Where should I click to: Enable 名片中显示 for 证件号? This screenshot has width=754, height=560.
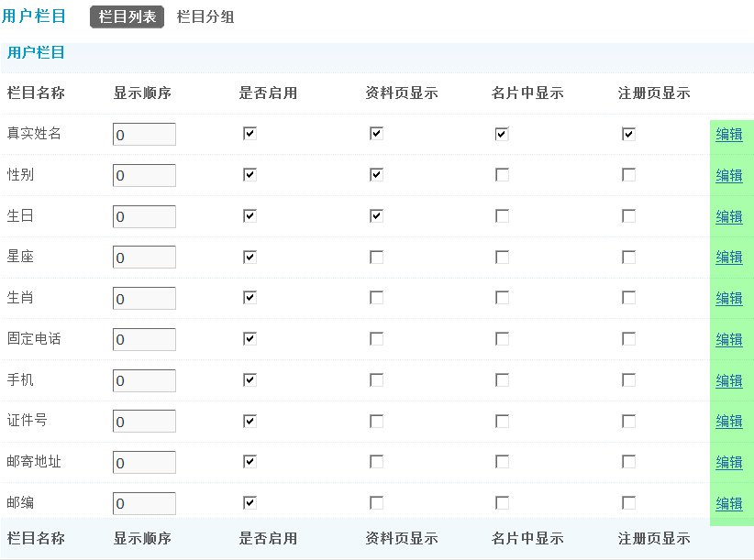[x=502, y=421]
